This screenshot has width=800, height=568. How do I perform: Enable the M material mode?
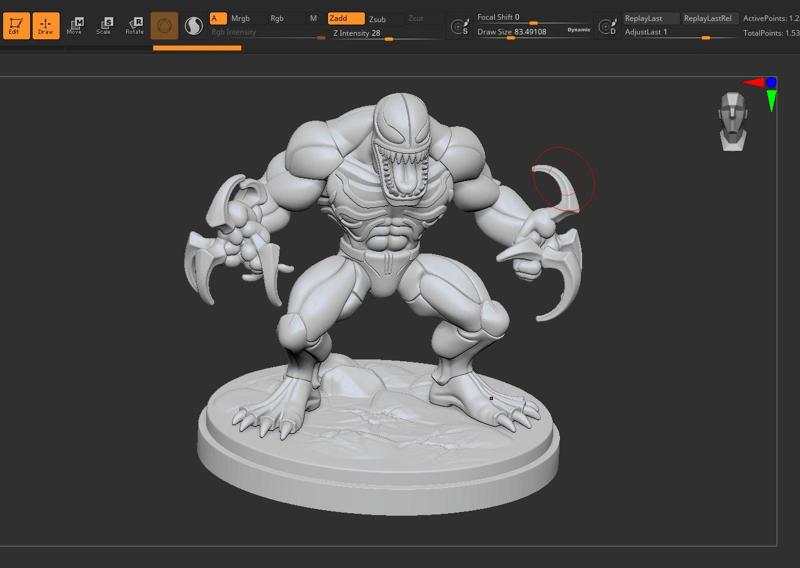[x=313, y=18]
